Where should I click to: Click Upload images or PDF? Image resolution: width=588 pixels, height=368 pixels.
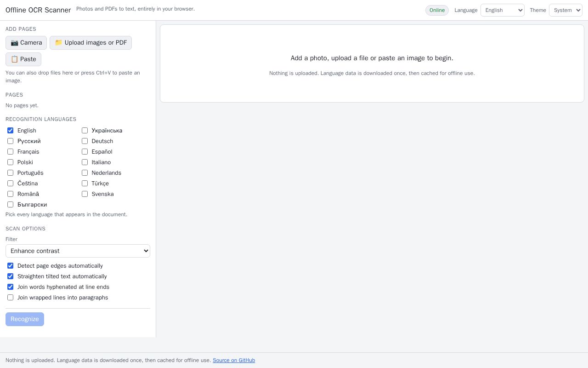90,43
